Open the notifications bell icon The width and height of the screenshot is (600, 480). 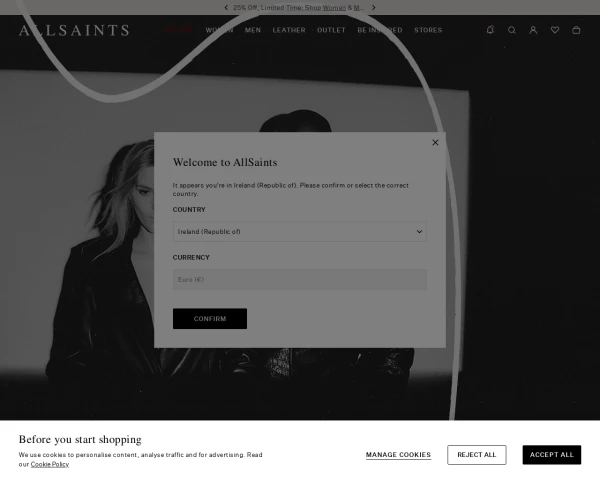point(490,30)
